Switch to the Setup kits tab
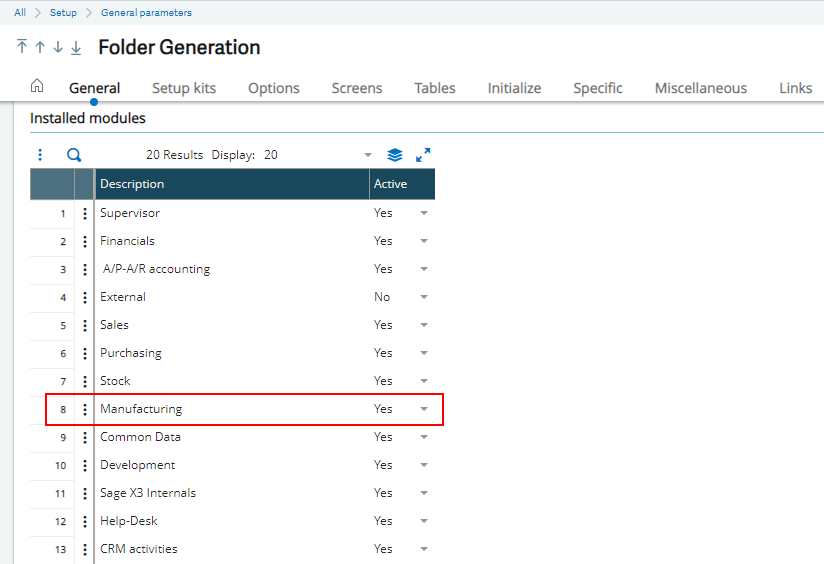The width and height of the screenshot is (824, 564). coord(183,88)
